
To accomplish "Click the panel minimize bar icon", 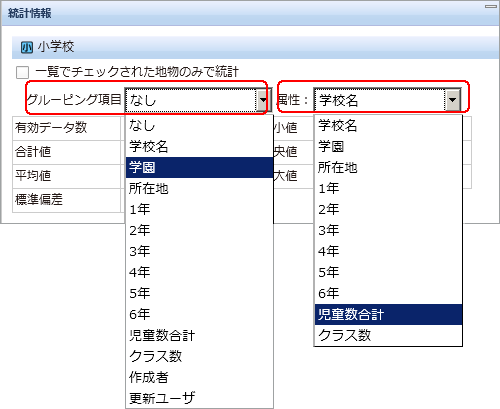I will pyautogui.click(x=491, y=6).
